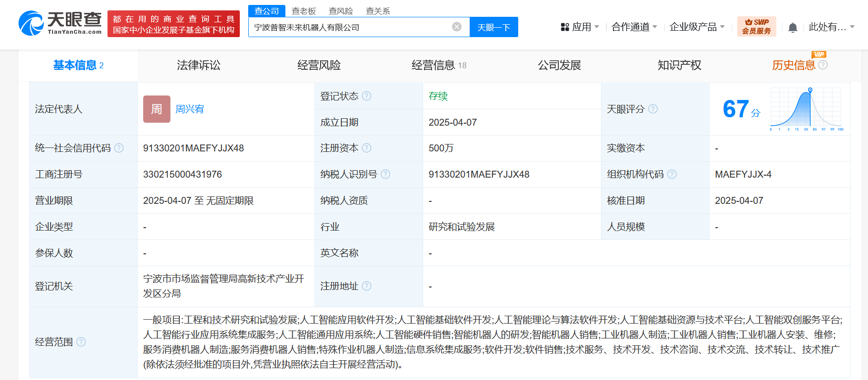Clear the search box text
Viewport: 868px width, 380px height.
pos(457,27)
